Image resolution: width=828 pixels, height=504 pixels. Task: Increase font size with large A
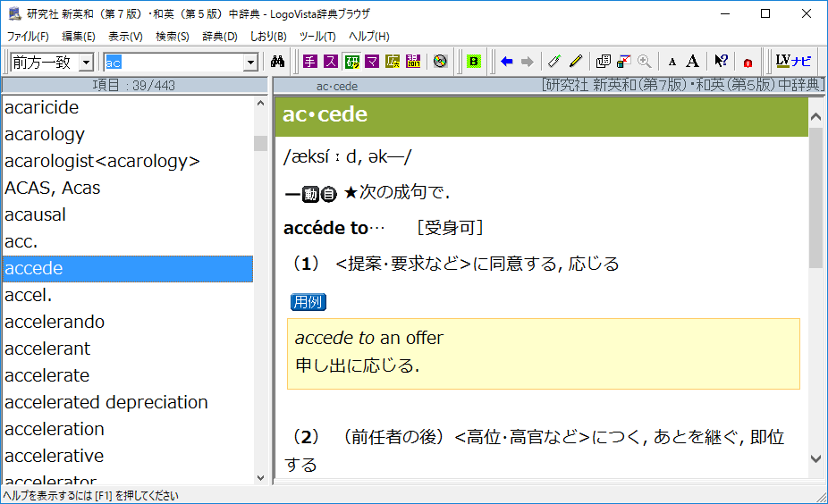coord(692,62)
